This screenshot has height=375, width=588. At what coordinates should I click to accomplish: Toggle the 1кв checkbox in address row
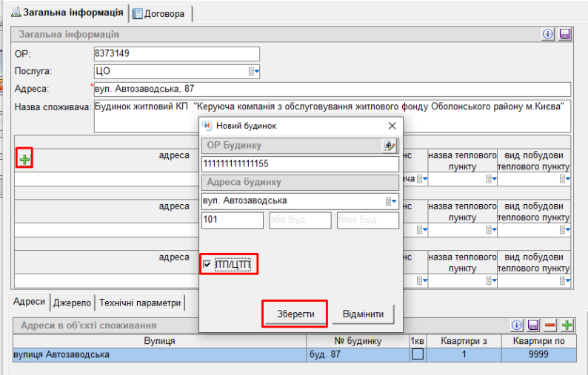tap(418, 354)
